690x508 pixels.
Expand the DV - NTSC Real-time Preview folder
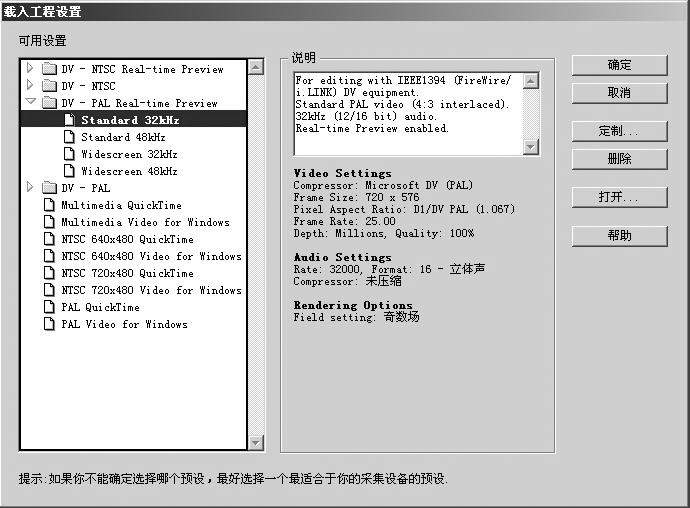click(x=30, y=68)
